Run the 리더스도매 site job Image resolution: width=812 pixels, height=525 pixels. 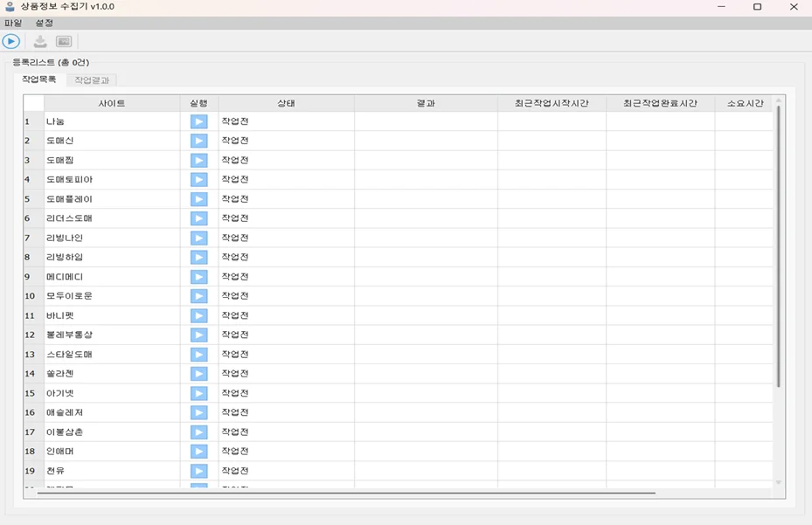coord(198,218)
